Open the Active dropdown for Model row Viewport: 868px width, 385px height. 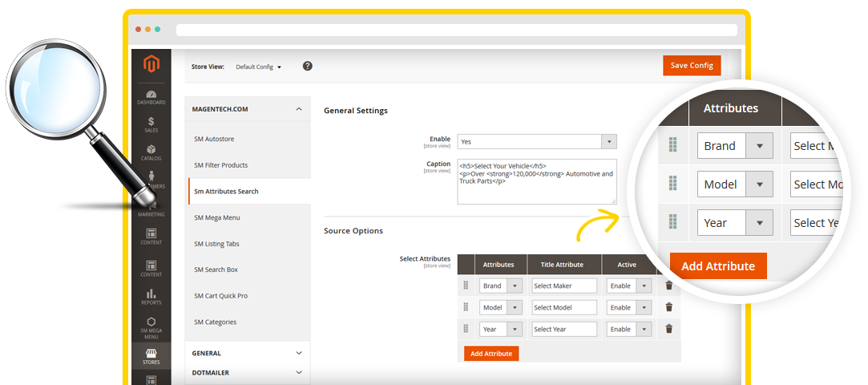coord(629,307)
